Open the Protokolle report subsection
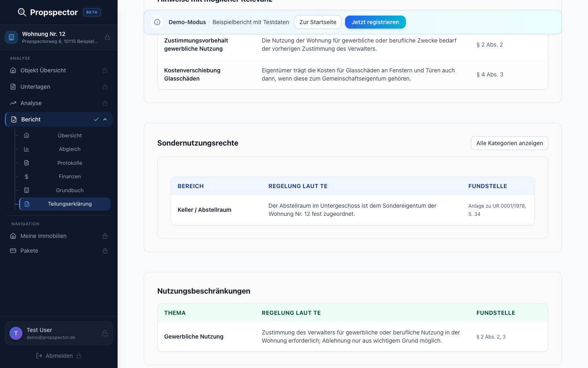This screenshot has height=368, width=588. click(65, 163)
